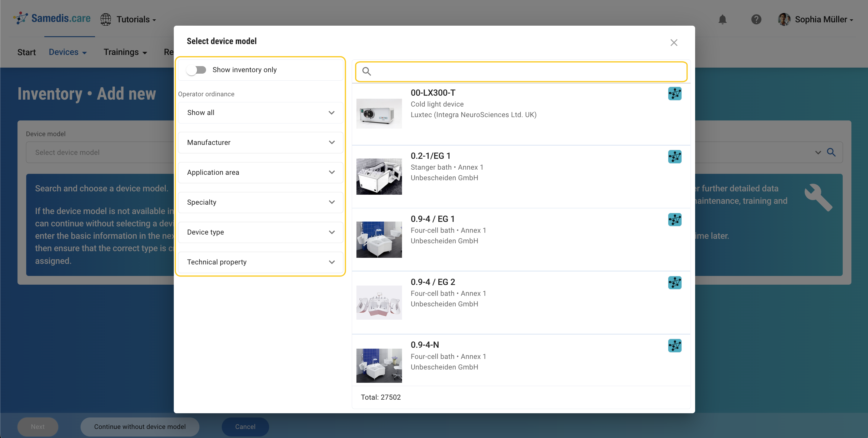Click the Samedis badge icon for 0.2-1/EG 1
The width and height of the screenshot is (868, 438).
point(674,157)
